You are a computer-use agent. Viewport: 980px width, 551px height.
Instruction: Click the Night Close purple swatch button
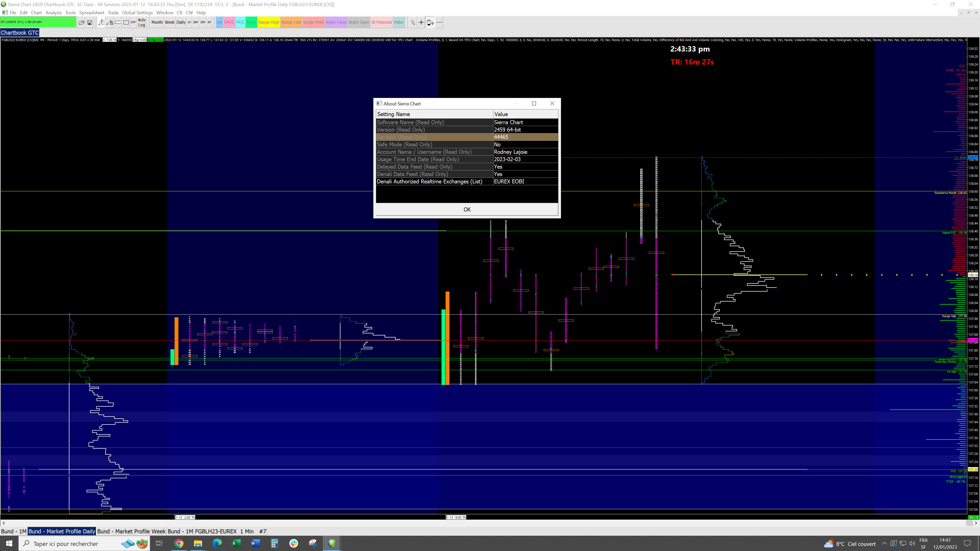336,22
